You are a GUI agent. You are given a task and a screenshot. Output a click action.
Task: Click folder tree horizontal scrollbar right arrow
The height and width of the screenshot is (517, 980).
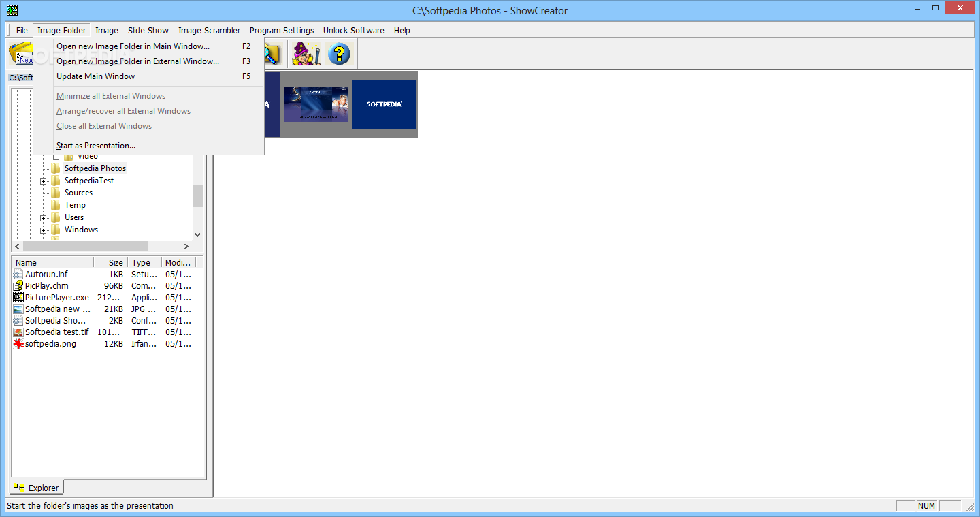pos(186,246)
